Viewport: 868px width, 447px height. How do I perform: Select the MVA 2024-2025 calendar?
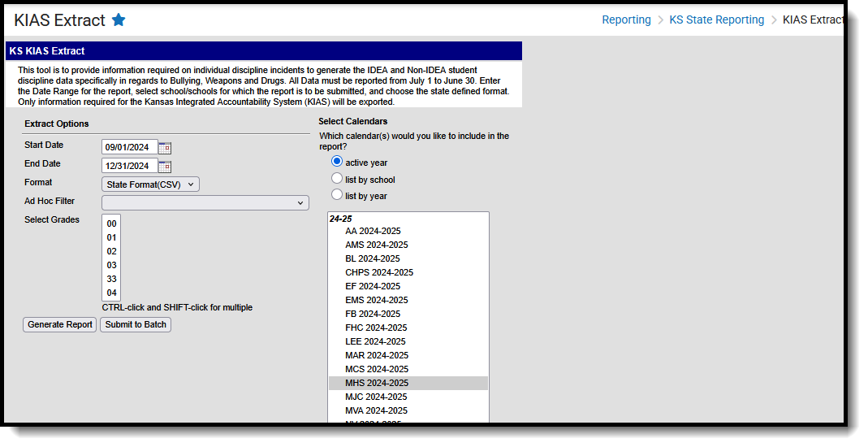coord(408,411)
